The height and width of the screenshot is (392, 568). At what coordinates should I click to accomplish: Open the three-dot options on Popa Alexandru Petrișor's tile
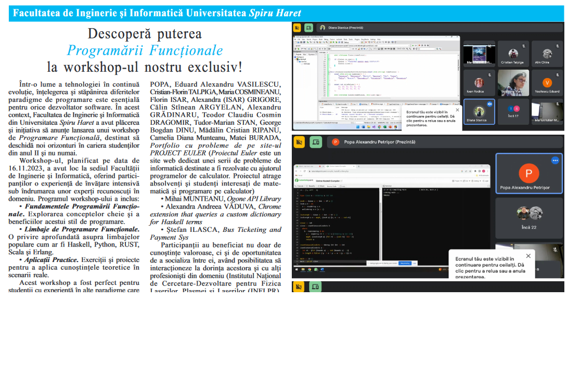coord(554,161)
